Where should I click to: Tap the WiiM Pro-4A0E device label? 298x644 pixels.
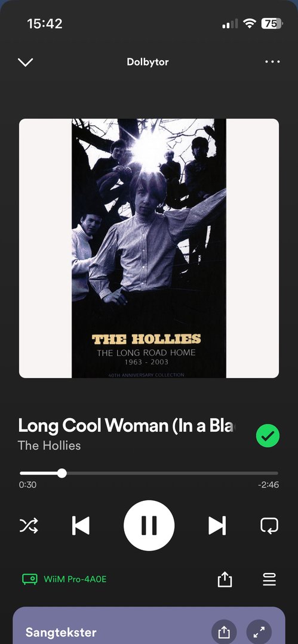75,580
